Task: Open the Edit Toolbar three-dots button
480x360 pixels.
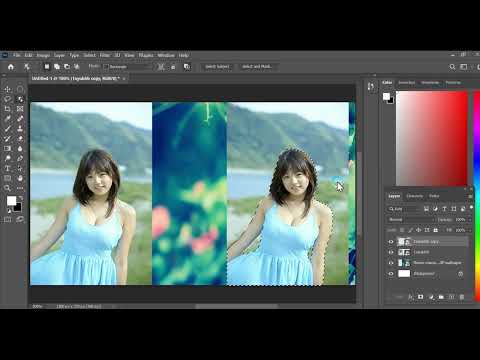Action: [20, 188]
